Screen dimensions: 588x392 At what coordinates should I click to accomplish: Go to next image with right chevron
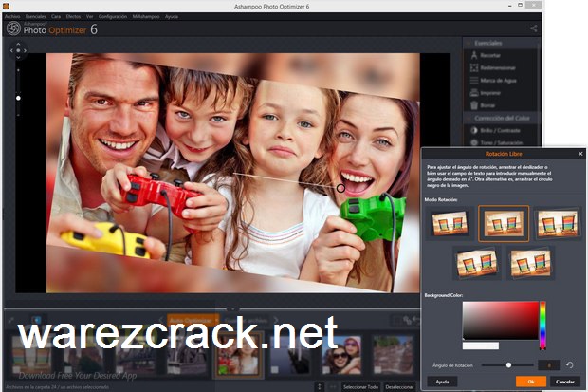coord(276,320)
